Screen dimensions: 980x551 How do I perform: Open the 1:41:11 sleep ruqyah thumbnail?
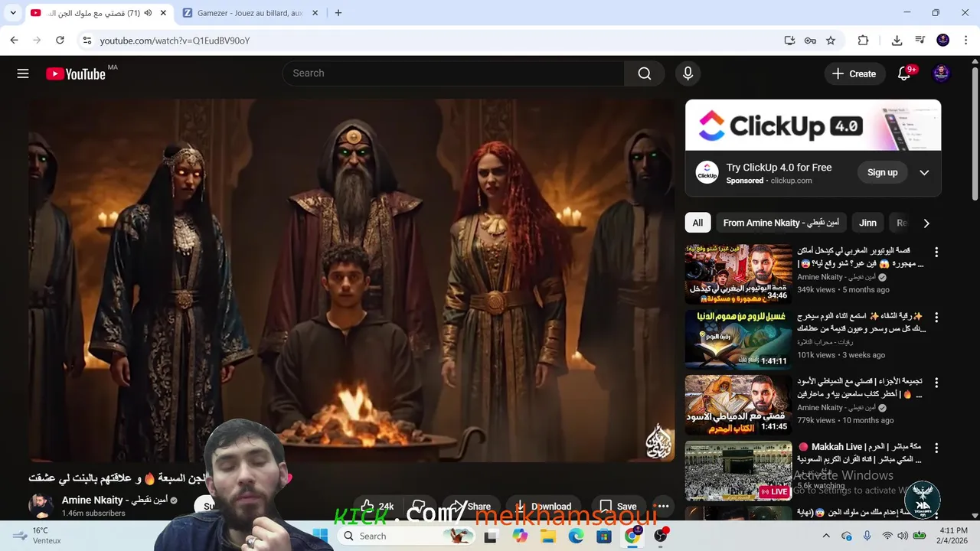point(738,339)
